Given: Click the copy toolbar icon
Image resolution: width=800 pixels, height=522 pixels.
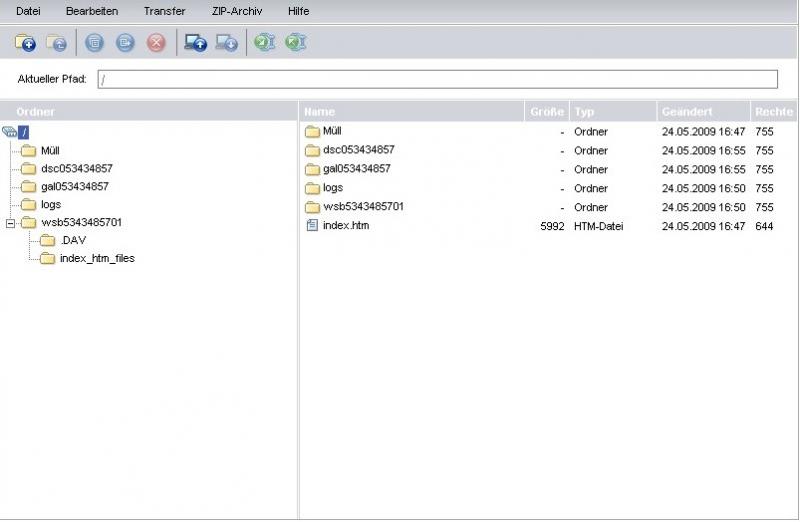Looking at the screenshot, I should pyautogui.click(x=95, y=43).
